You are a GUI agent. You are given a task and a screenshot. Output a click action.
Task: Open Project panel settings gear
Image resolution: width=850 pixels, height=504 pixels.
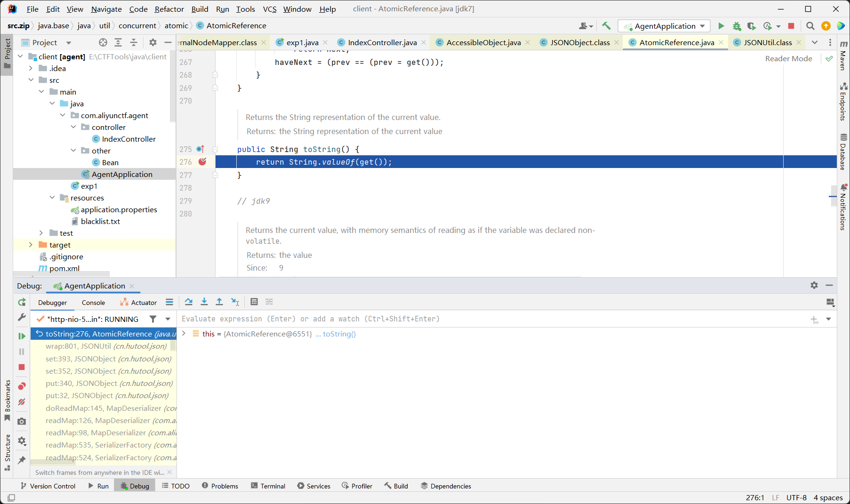tap(152, 42)
